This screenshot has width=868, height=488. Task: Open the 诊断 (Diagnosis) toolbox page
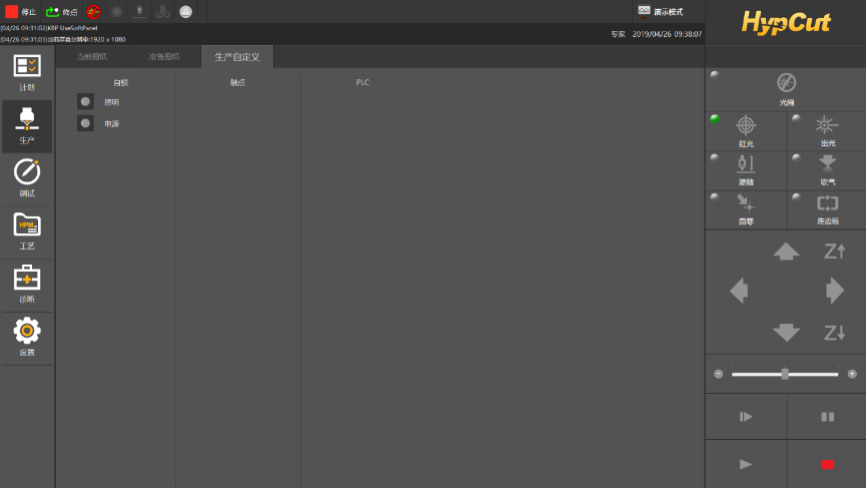[x=27, y=283]
